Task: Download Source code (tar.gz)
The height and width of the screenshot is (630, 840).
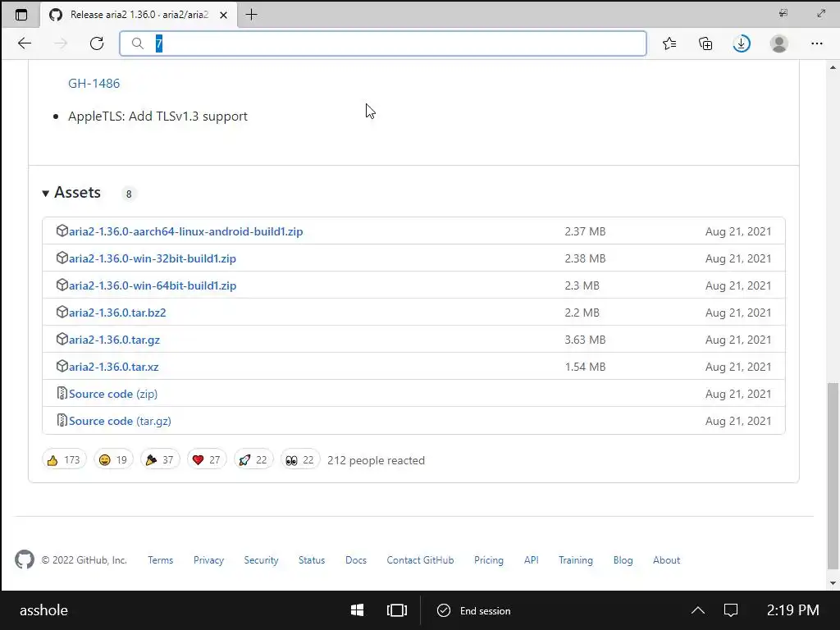Action: point(120,421)
